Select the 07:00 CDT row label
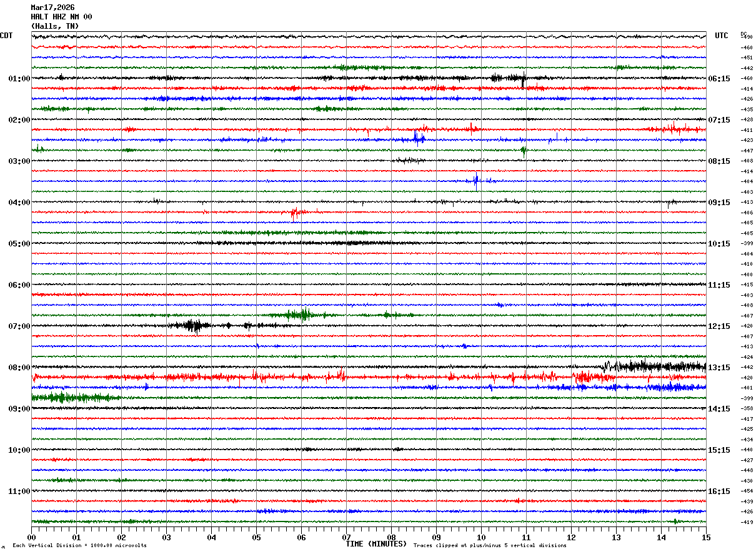Screen dimensions: 756x554 click(x=19, y=326)
